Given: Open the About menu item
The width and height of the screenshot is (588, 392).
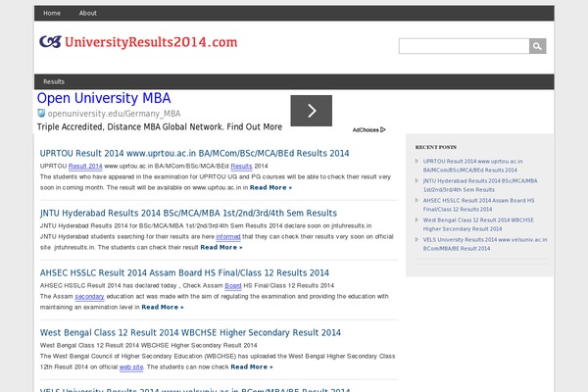Looking at the screenshot, I should (x=88, y=13).
